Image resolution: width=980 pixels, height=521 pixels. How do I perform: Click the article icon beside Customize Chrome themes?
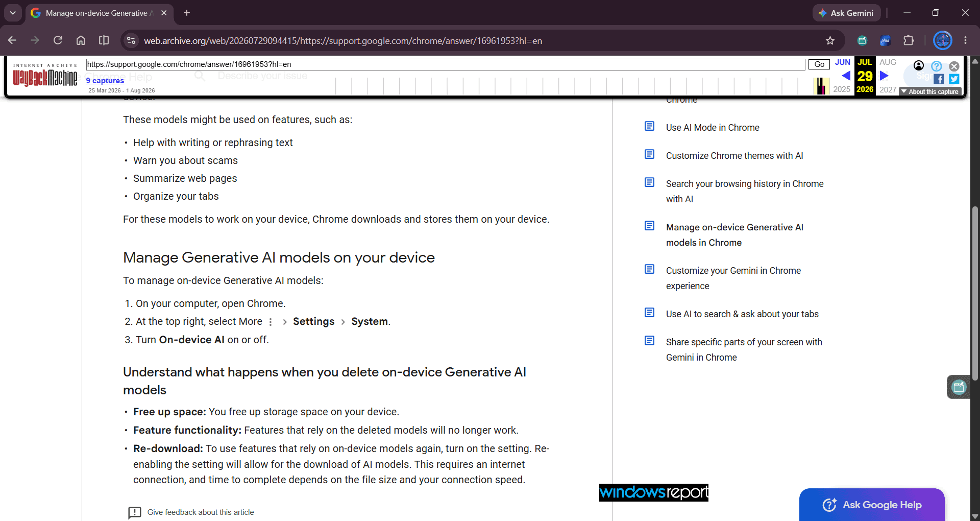[649, 154]
